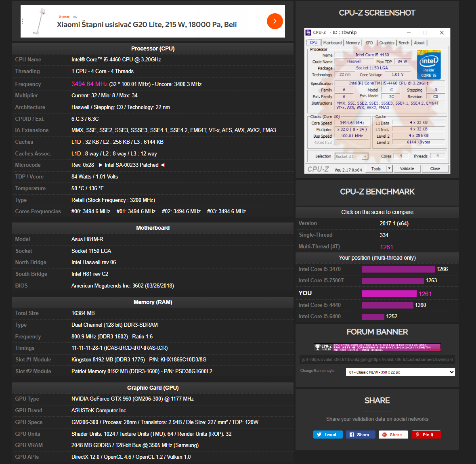Click the Intel SA-00233 Patched text
Screen dimensions: 476x464
coord(132,165)
